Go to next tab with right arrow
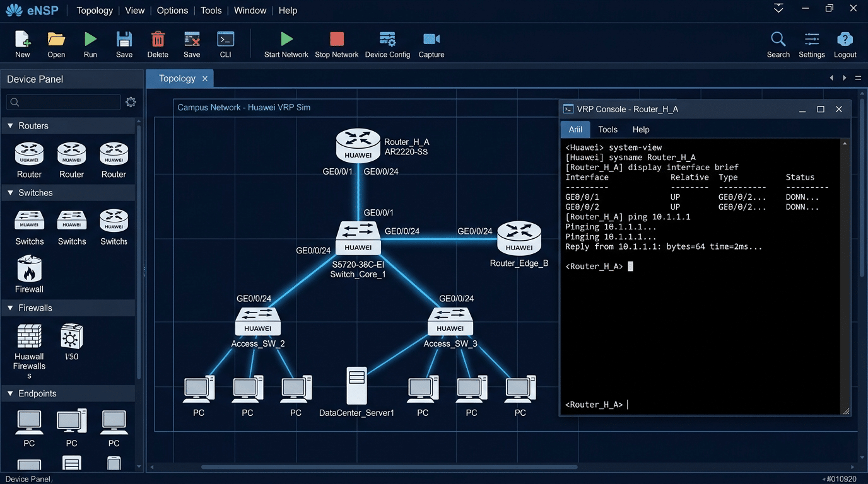868x484 pixels. pyautogui.click(x=845, y=78)
